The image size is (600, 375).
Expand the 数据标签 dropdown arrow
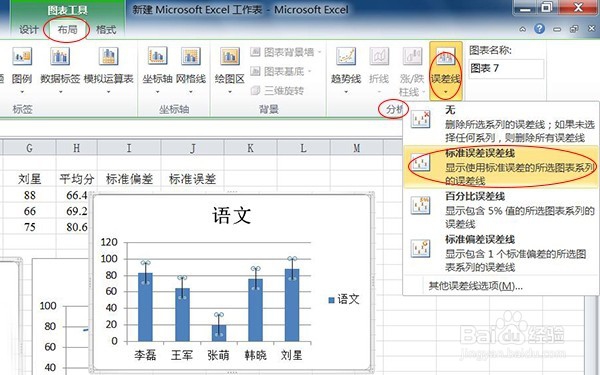coord(60,92)
